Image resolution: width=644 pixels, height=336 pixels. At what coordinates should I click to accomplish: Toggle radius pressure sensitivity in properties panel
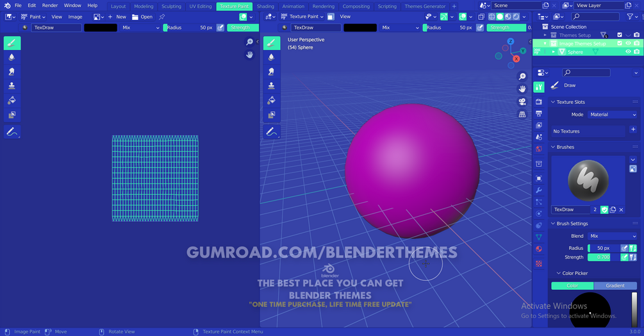624,248
